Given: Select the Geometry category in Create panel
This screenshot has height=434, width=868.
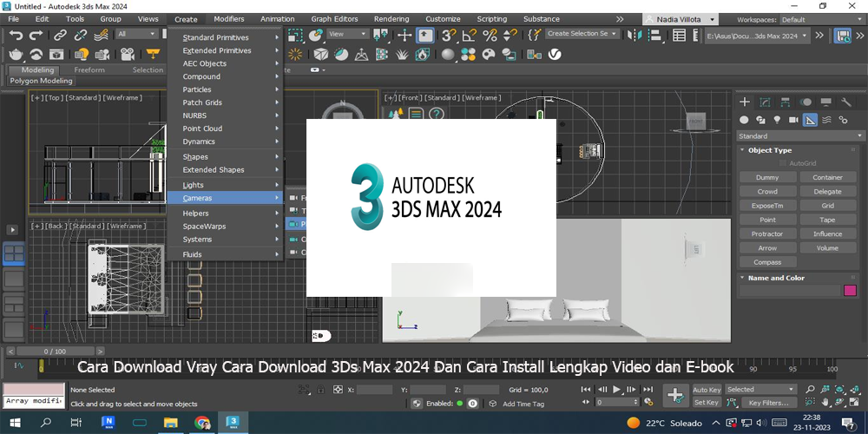Looking at the screenshot, I should pos(744,120).
